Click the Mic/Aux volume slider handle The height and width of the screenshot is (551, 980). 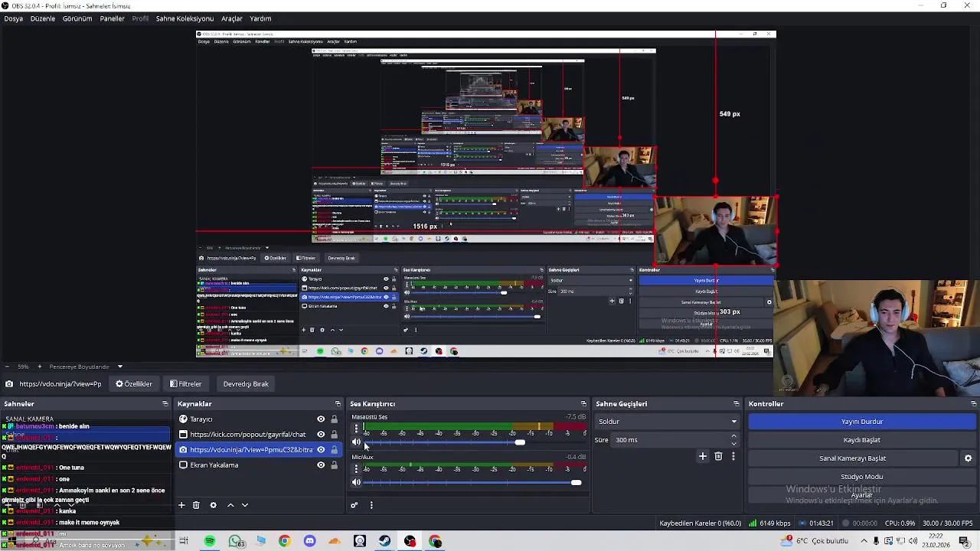pyautogui.click(x=576, y=483)
